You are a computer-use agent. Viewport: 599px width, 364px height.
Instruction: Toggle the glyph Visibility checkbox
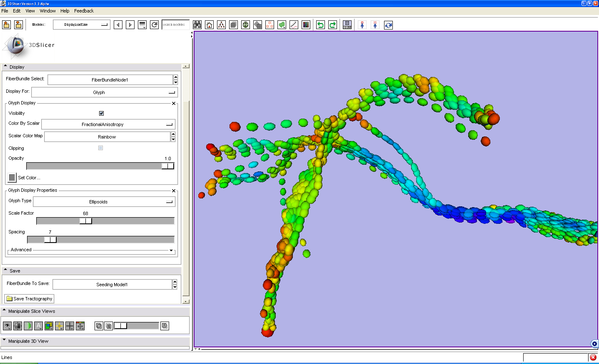tap(101, 113)
